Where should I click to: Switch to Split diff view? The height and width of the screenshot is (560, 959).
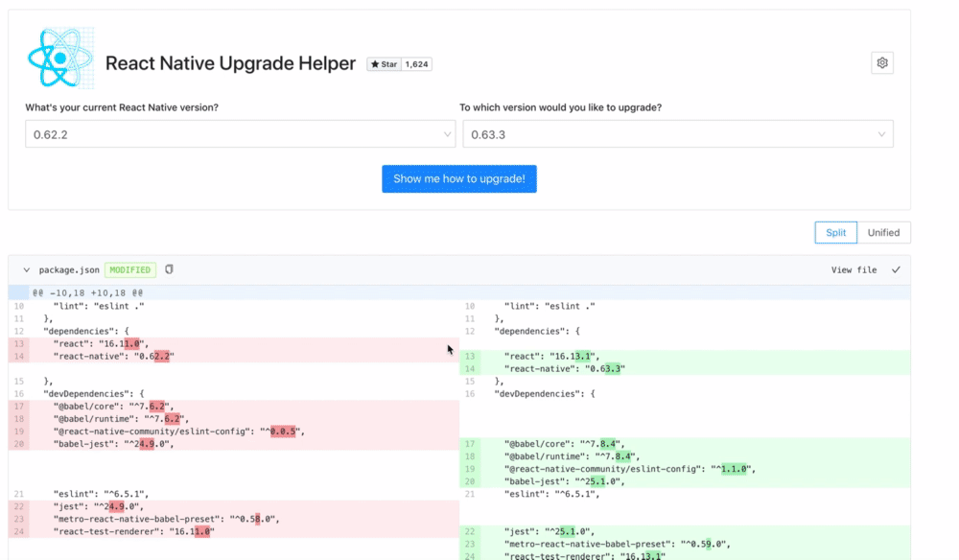tap(835, 232)
